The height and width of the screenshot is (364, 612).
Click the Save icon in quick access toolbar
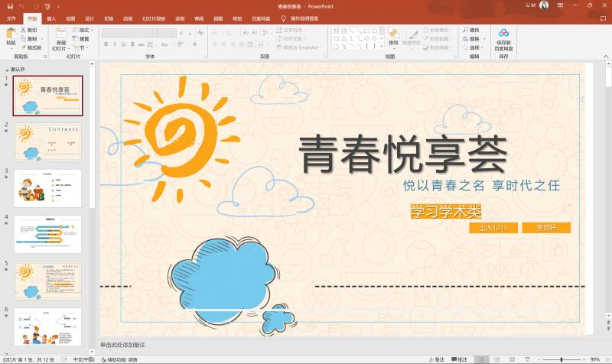[x=10, y=5]
